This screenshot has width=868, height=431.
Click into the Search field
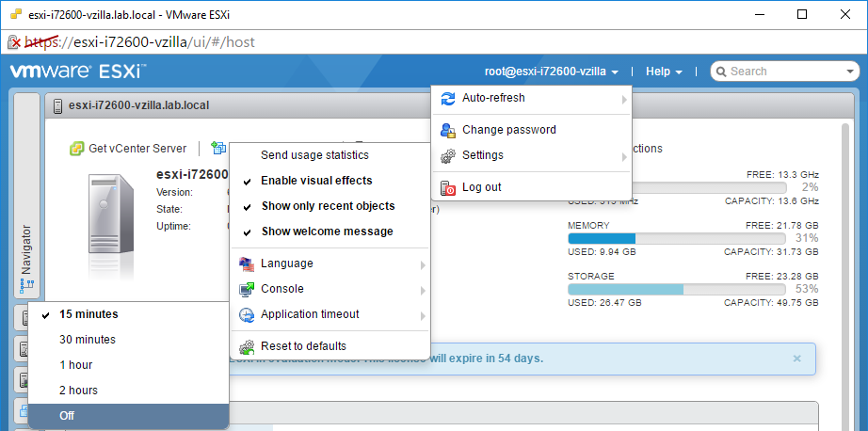pos(786,72)
